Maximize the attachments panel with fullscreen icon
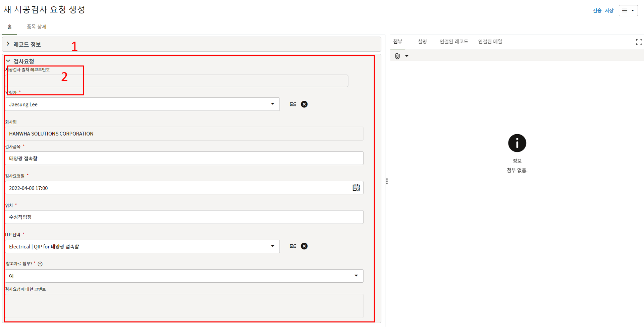The image size is (644, 329). (639, 42)
